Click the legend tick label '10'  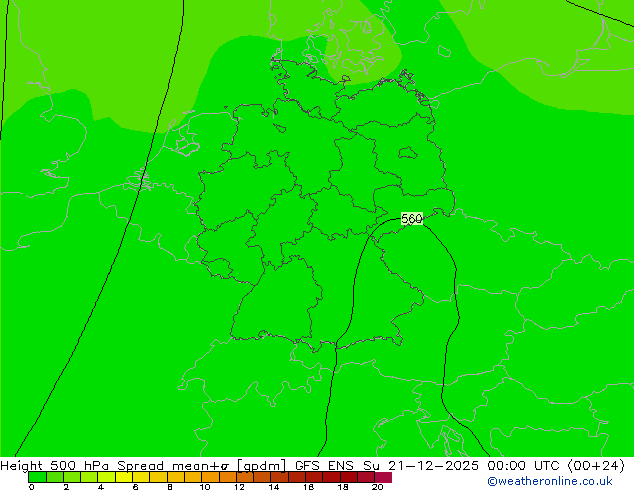coord(205,487)
